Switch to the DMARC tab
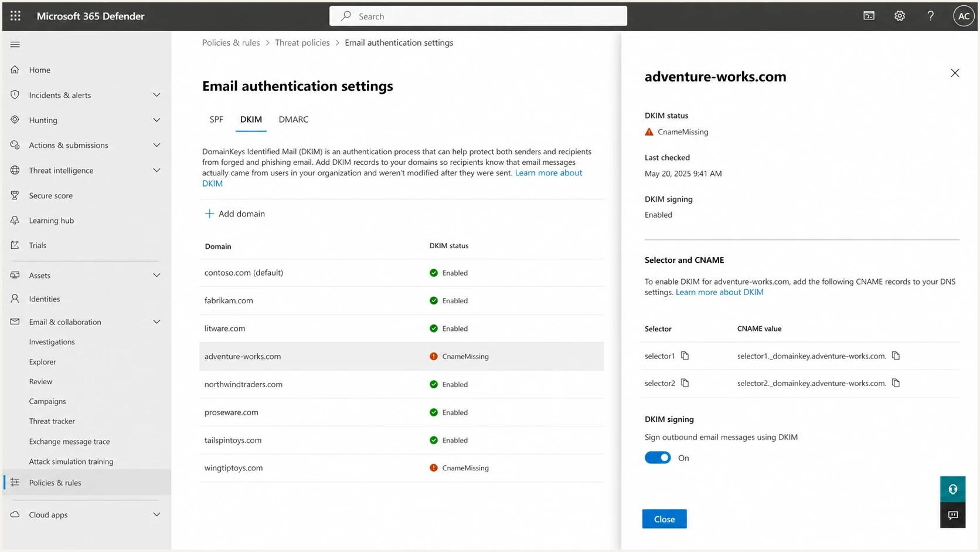 click(294, 119)
